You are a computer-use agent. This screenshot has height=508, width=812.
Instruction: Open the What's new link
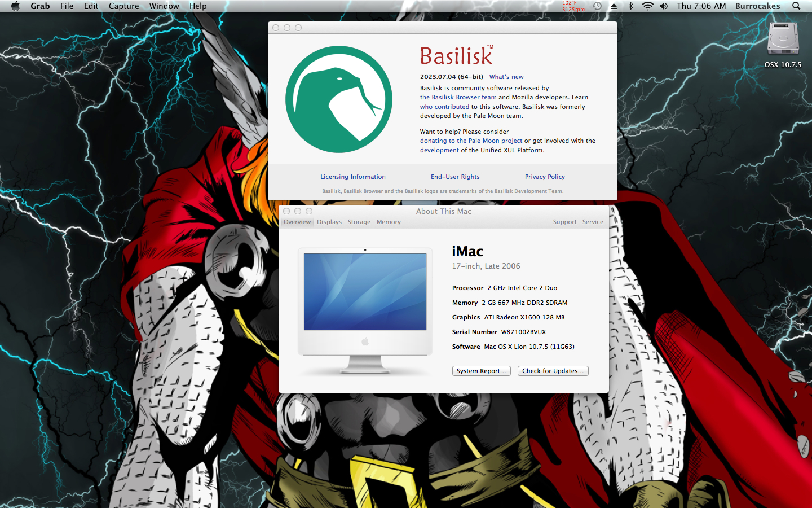tap(506, 77)
